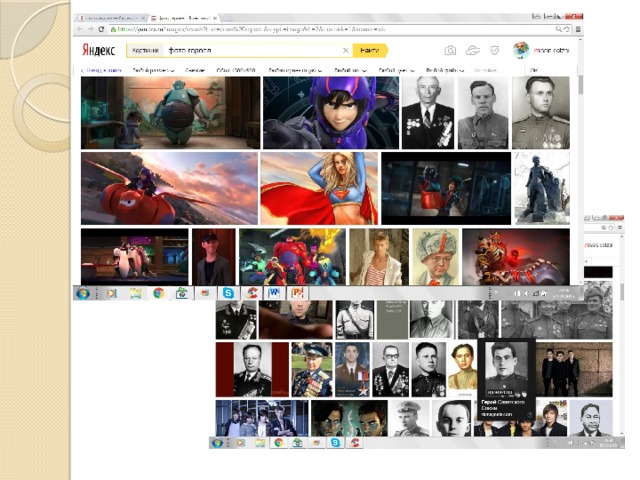
Task: Expand the any type filter dropdown
Action: point(350,70)
